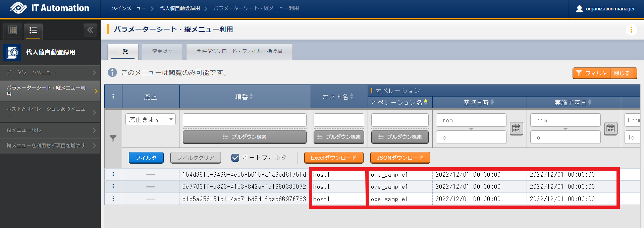
Task: Expand データシートメニュー sidebar item
Action: (x=50, y=72)
